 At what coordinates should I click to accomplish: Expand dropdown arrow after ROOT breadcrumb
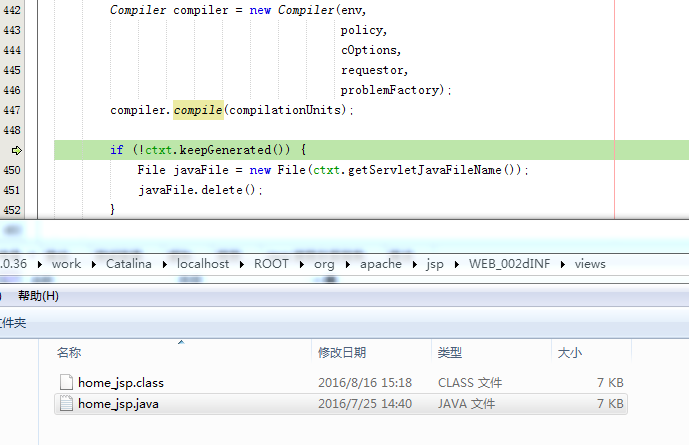click(301, 264)
